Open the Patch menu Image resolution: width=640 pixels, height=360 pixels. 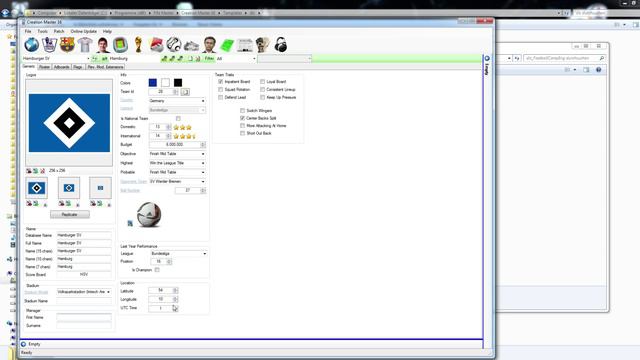pos(59,31)
